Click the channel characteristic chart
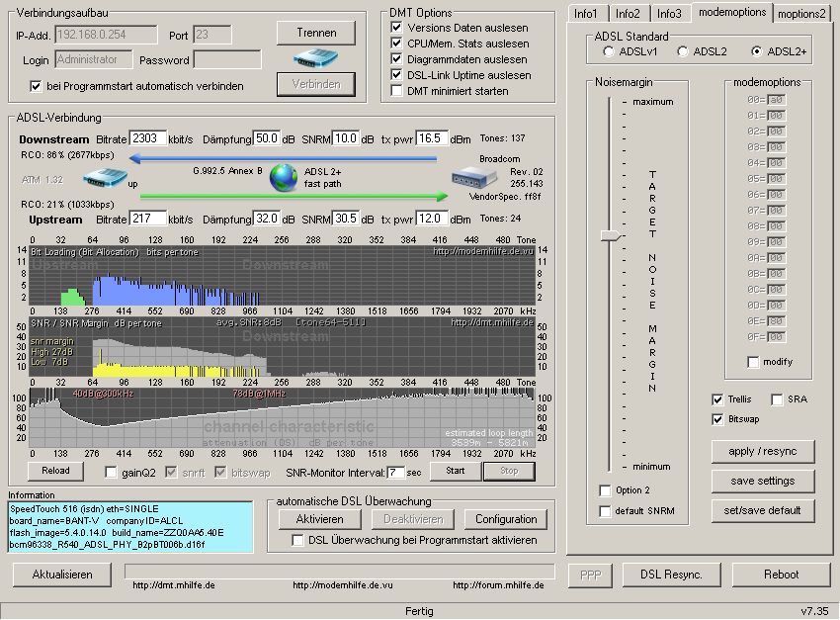Viewport: 840px width, 620px height. [x=283, y=418]
